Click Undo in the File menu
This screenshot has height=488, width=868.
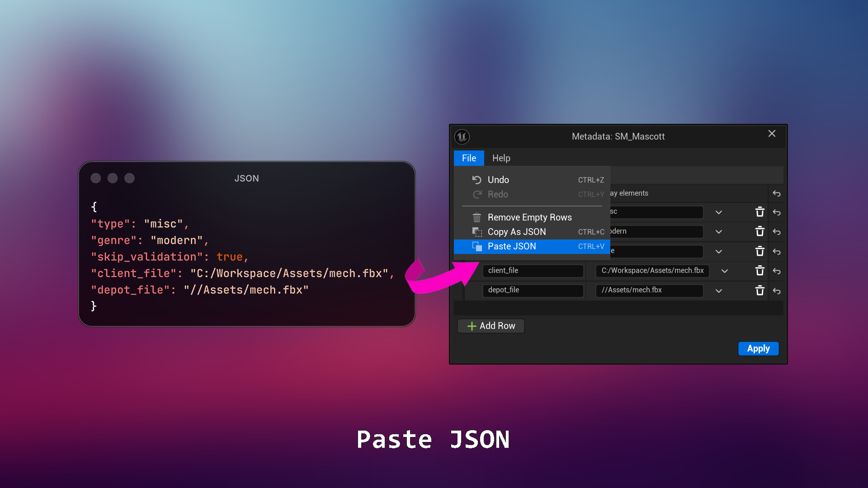tap(498, 180)
